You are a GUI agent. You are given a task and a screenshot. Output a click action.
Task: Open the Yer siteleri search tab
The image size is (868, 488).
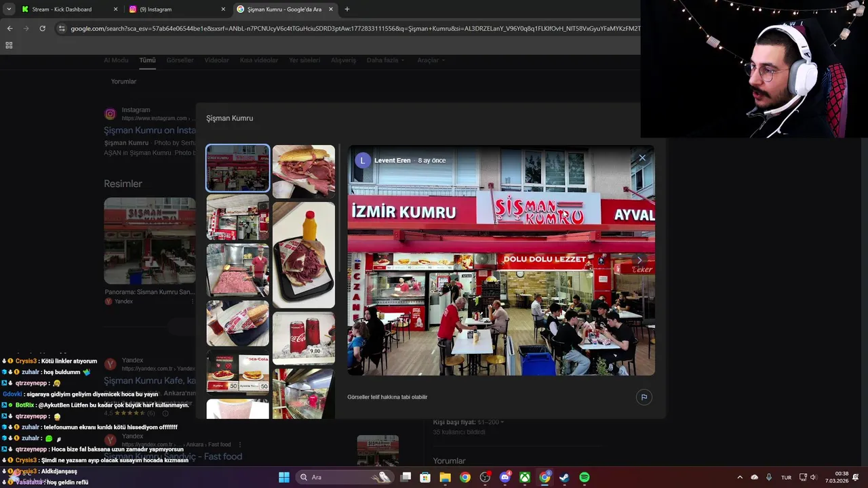tap(304, 60)
